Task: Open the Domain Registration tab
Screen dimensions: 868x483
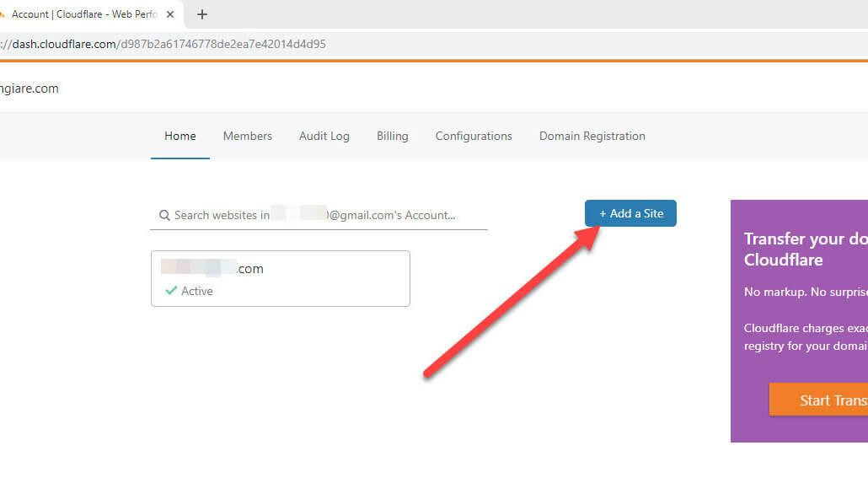Action: (592, 136)
